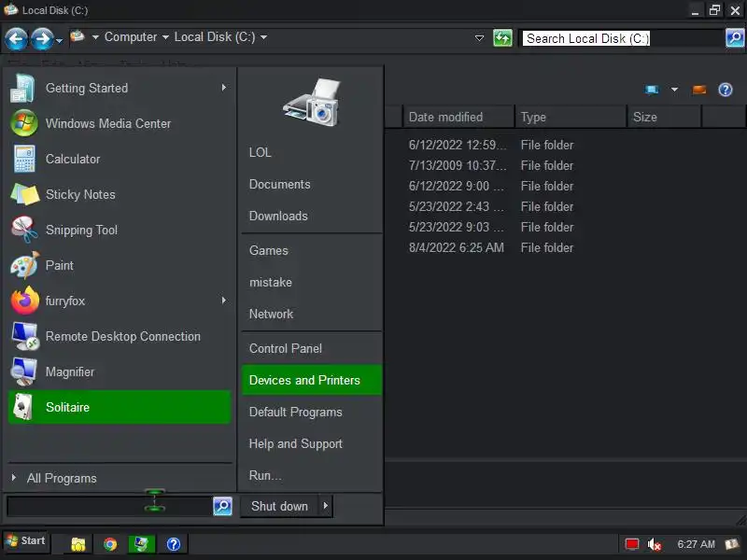Open Shut down options arrow

pyautogui.click(x=325, y=506)
